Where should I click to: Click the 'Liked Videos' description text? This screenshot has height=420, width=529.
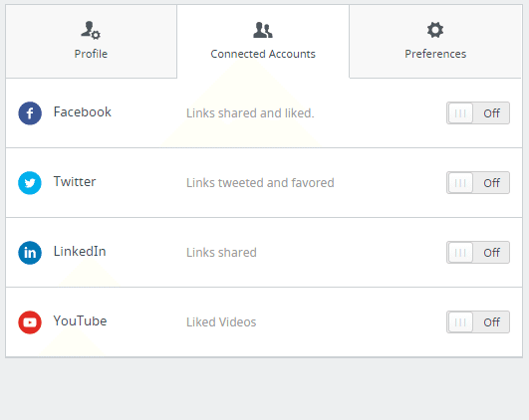(x=221, y=322)
